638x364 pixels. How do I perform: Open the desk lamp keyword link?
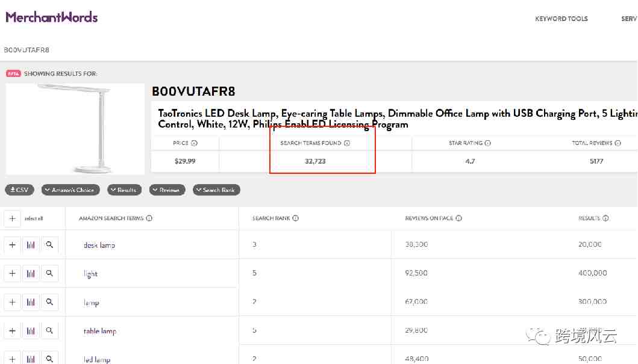click(99, 245)
